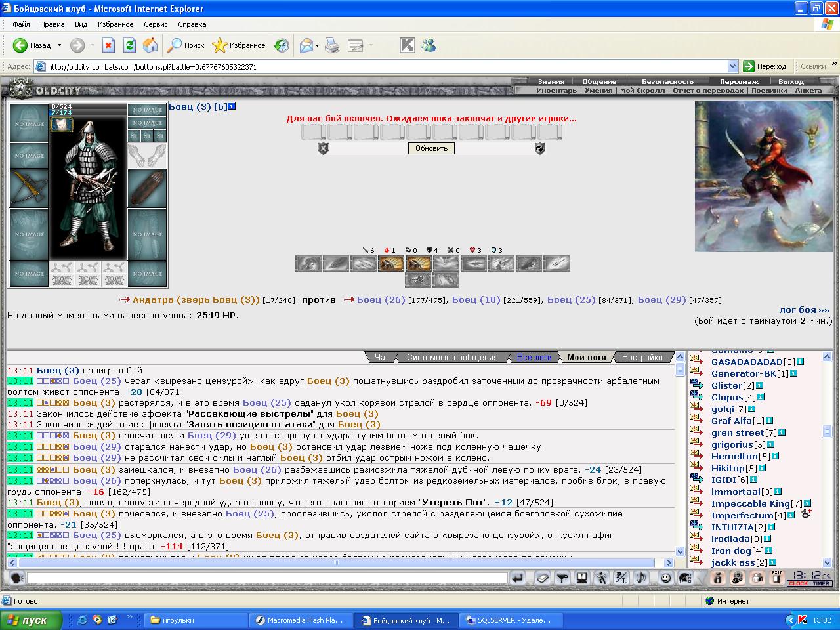Open the Инвентарь game menu link
Viewport: 840px width, 630px height.
click(556, 90)
